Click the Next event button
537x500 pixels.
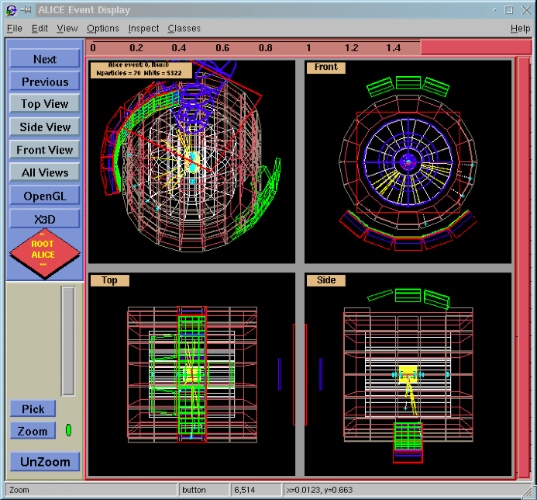pos(45,59)
